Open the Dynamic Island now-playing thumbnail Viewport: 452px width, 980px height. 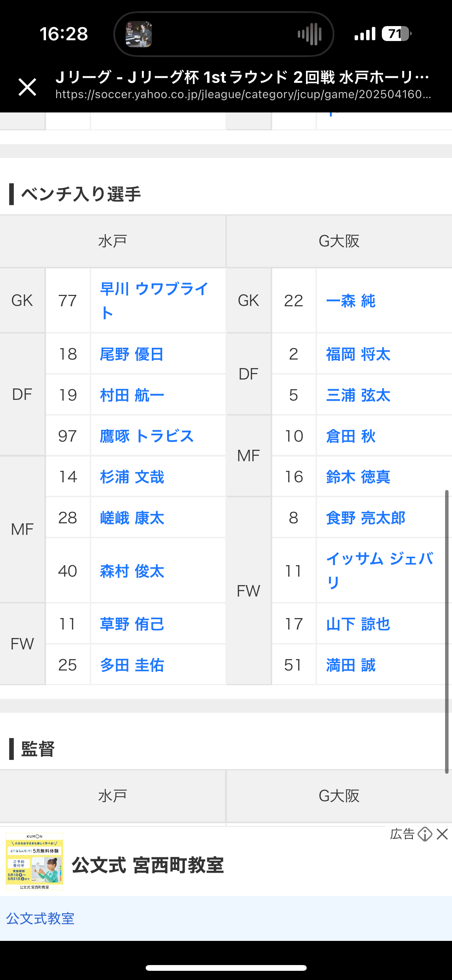point(139,34)
